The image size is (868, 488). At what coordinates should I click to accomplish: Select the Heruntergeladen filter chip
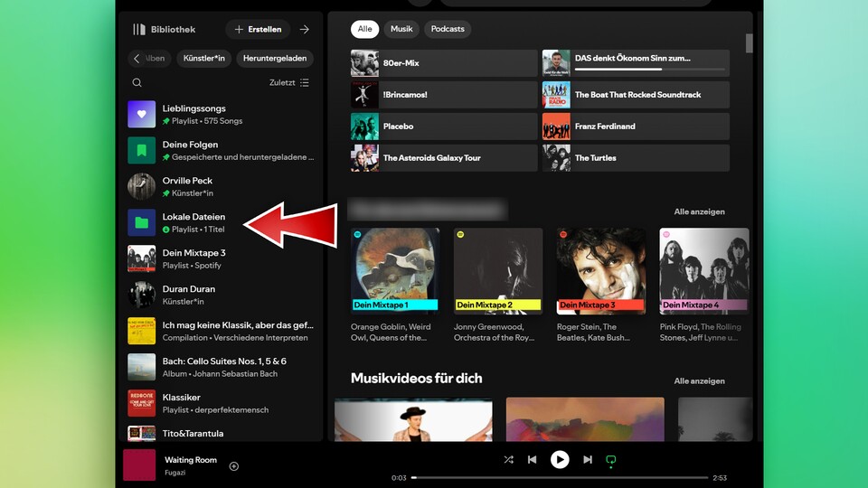tap(275, 58)
